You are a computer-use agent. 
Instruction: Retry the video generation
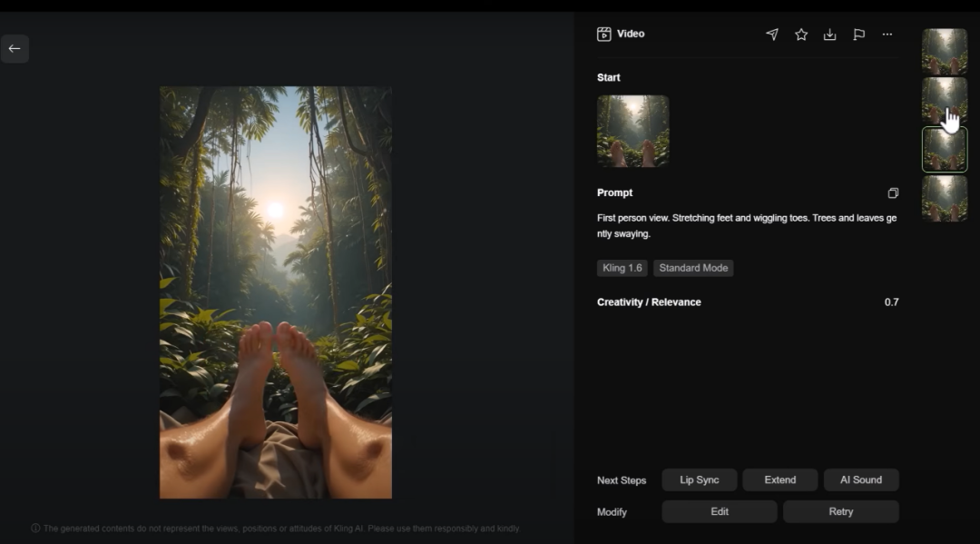point(840,511)
